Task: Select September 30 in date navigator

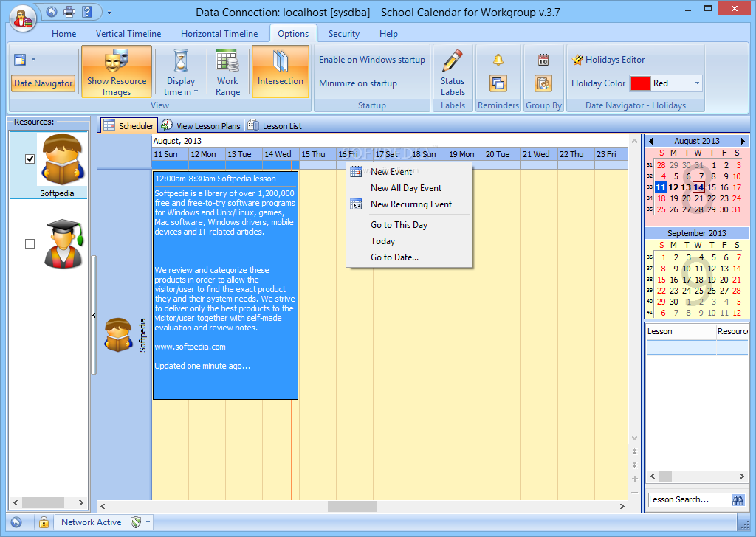Action: tap(673, 302)
